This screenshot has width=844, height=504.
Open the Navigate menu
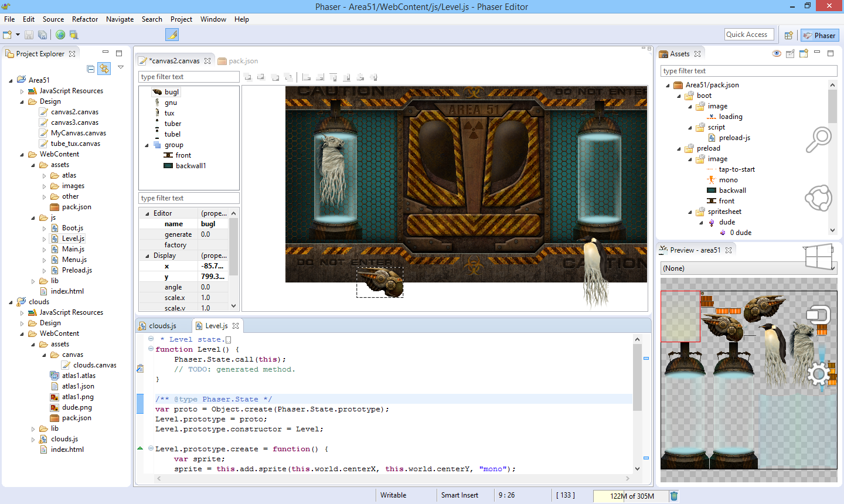click(x=120, y=19)
